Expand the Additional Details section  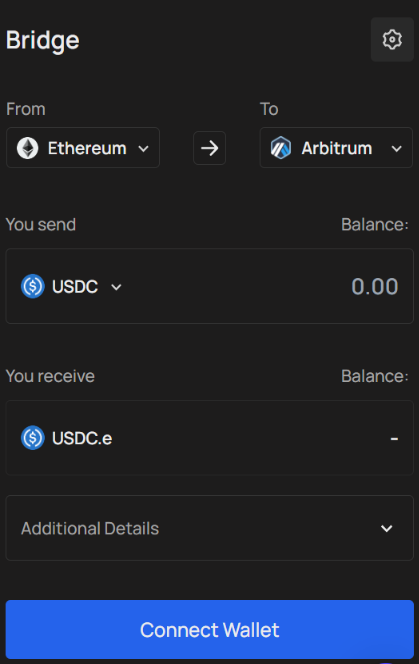(x=209, y=528)
